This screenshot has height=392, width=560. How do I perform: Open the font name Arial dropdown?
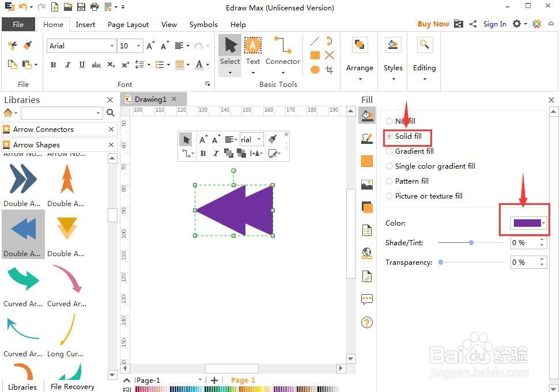pyautogui.click(x=112, y=45)
